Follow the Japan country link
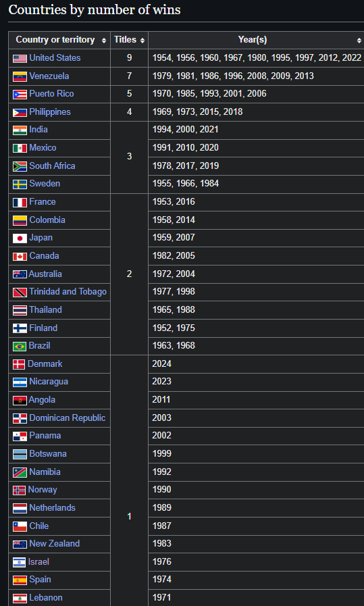The height and width of the screenshot is (606, 364). coord(41,237)
